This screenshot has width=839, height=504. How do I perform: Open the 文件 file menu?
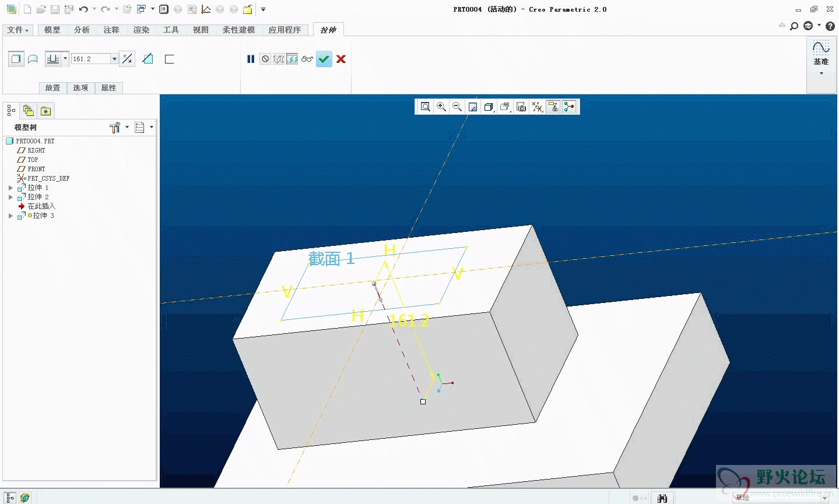(x=17, y=30)
